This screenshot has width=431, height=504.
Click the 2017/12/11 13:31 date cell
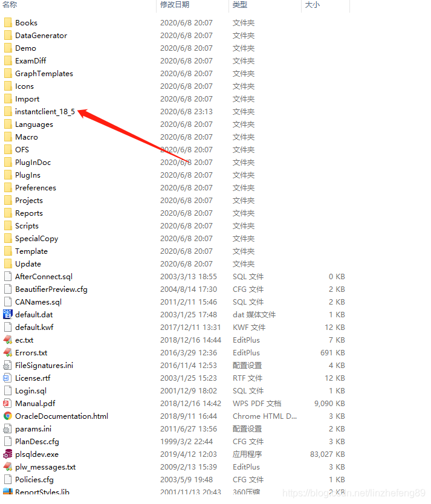click(x=190, y=327)
